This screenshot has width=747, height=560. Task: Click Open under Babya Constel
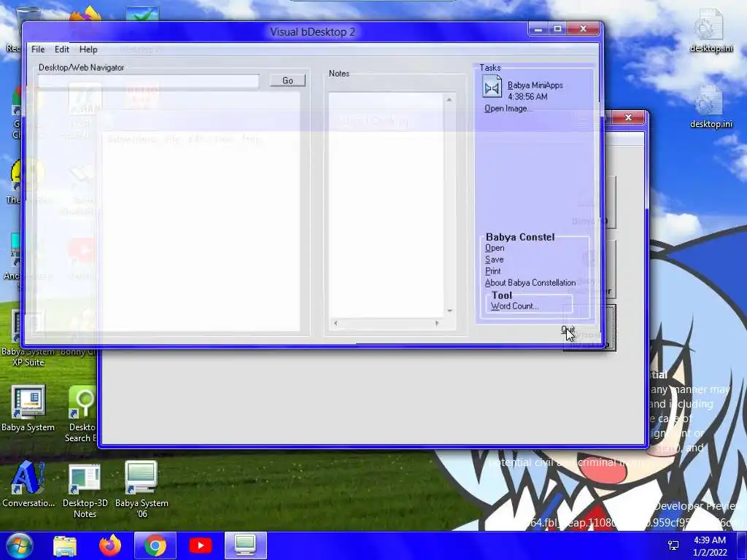coord(495,248)
